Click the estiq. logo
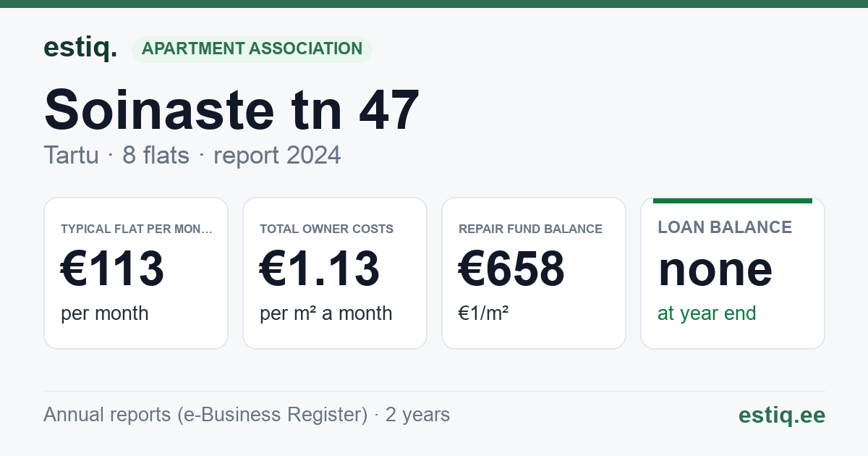 click(80, 48)
